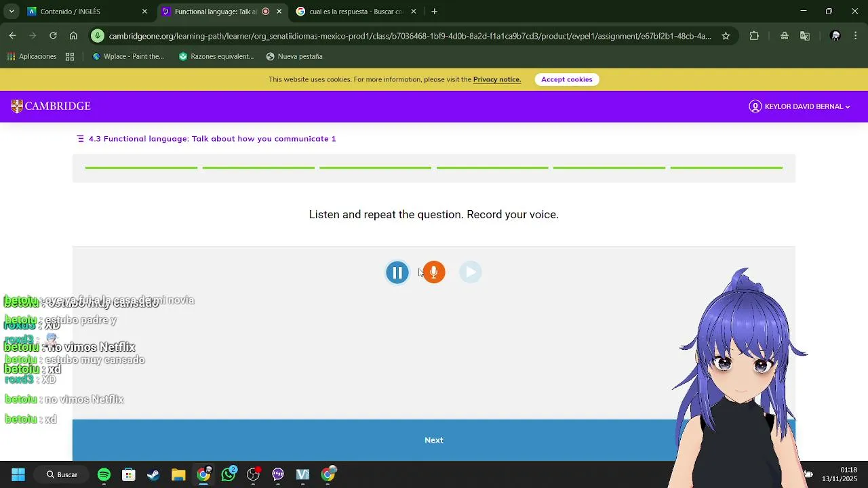The image size is (868, 488).
Task: Click the Cambridge logo
Action: coord(51,106)
